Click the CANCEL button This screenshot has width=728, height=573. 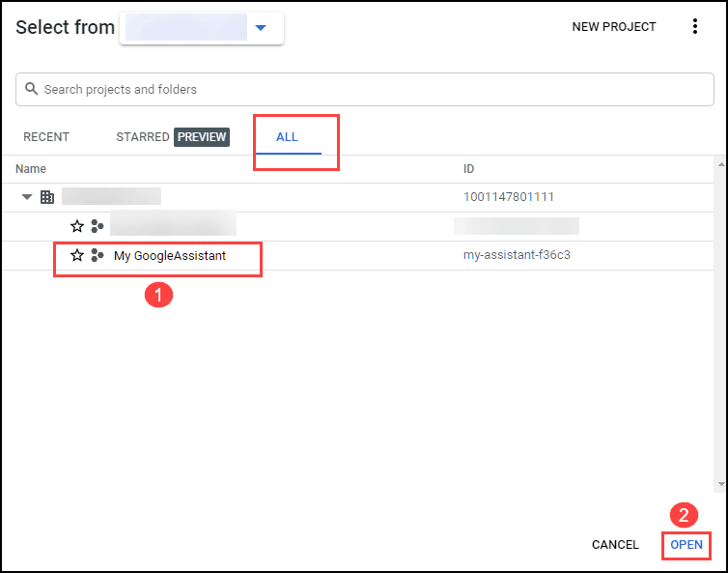[x=615, y=545]
